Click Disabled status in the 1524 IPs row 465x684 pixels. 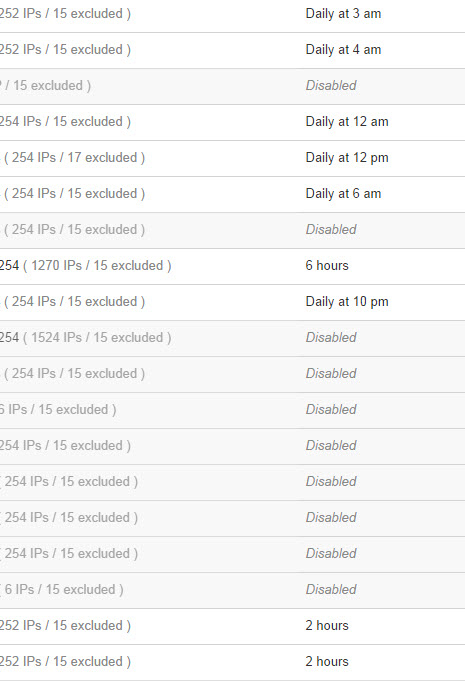pos(331,338)
